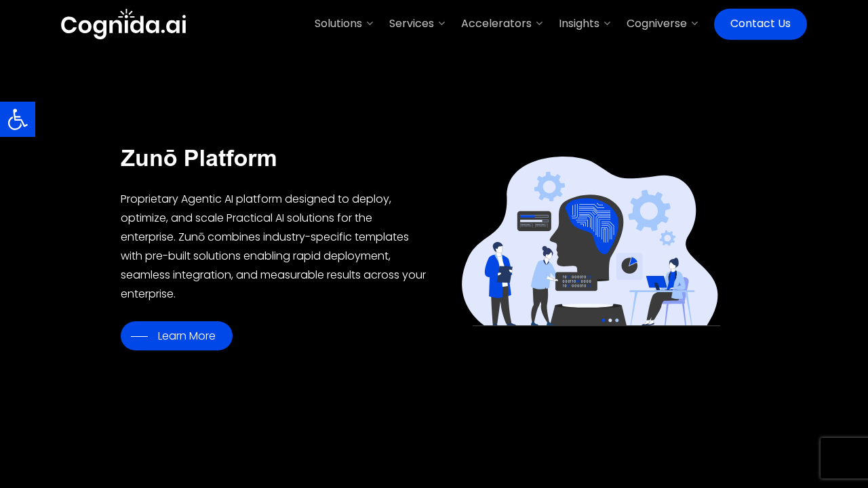Open the Insights menu
Viewport: 868px width, 488px height.
point(578,24)
